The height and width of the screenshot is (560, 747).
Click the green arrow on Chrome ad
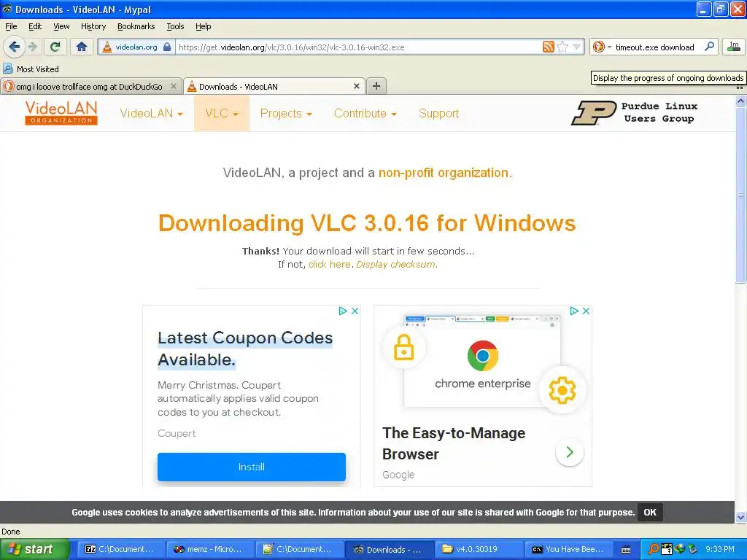point(569,452)
